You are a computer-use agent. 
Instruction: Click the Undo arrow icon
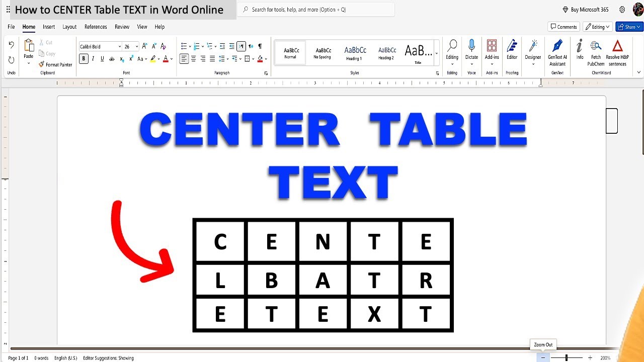pos(12,45)
